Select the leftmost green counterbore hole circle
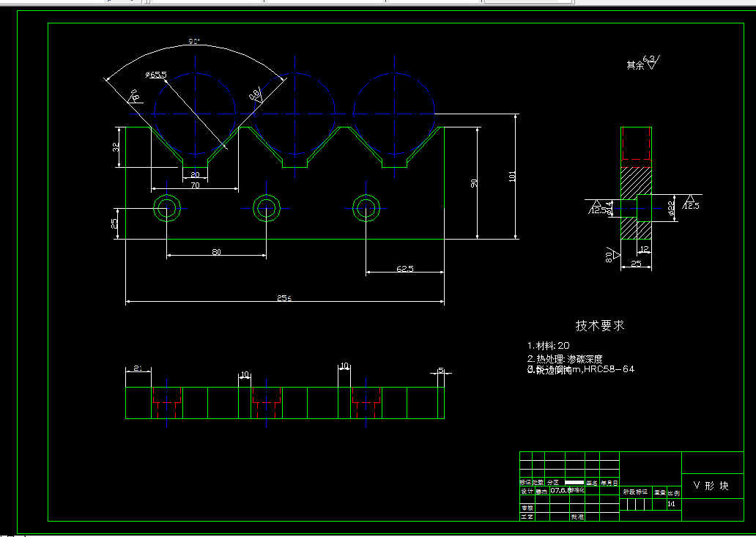This screenshot has width=756, height=537. pos(167,208)
